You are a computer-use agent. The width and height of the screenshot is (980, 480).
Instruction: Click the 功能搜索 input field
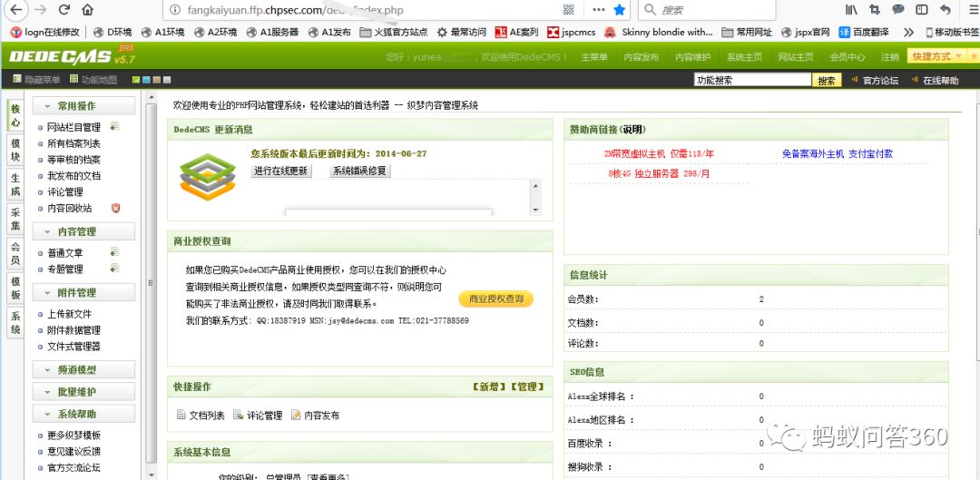pos(752,80)
